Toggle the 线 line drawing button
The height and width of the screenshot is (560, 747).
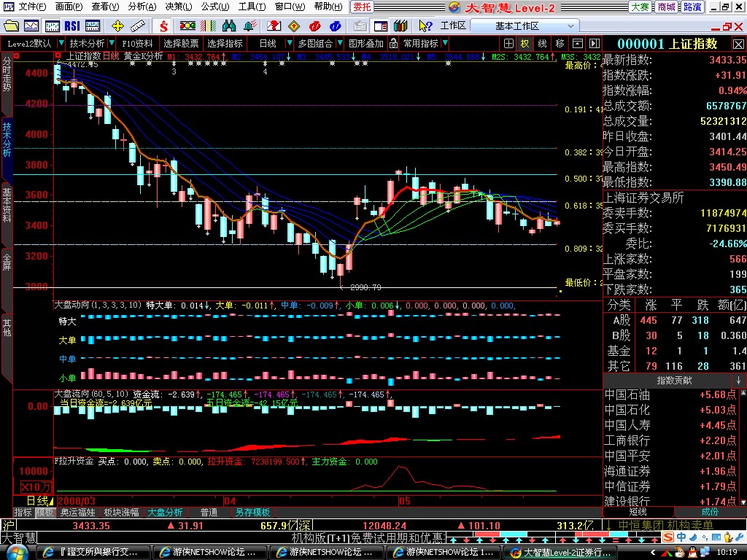click(543, 44)
